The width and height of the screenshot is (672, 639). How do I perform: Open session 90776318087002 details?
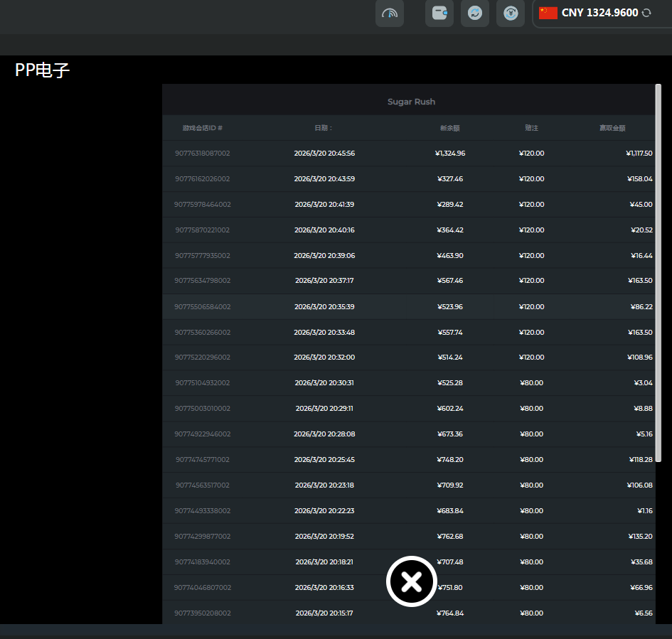pyautogui.click(x=203, y=154)
